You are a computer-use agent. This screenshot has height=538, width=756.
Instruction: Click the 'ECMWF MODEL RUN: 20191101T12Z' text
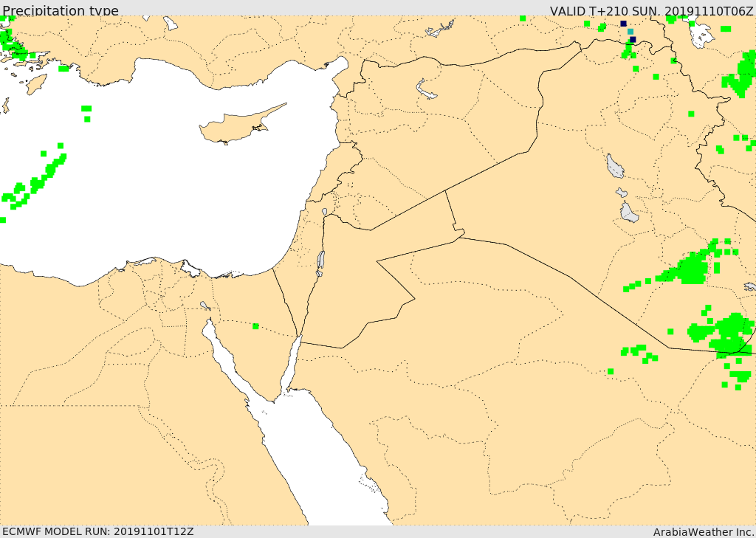click(98, 531)
